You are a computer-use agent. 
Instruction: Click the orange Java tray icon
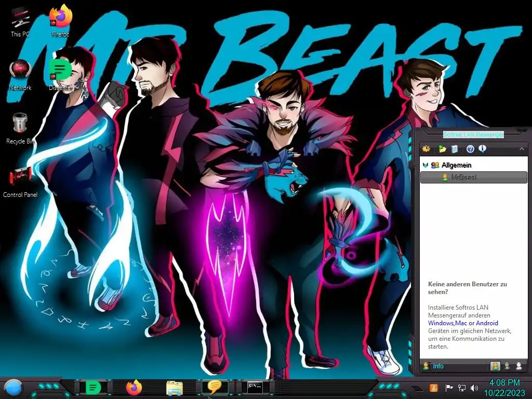tap(434, 388)
